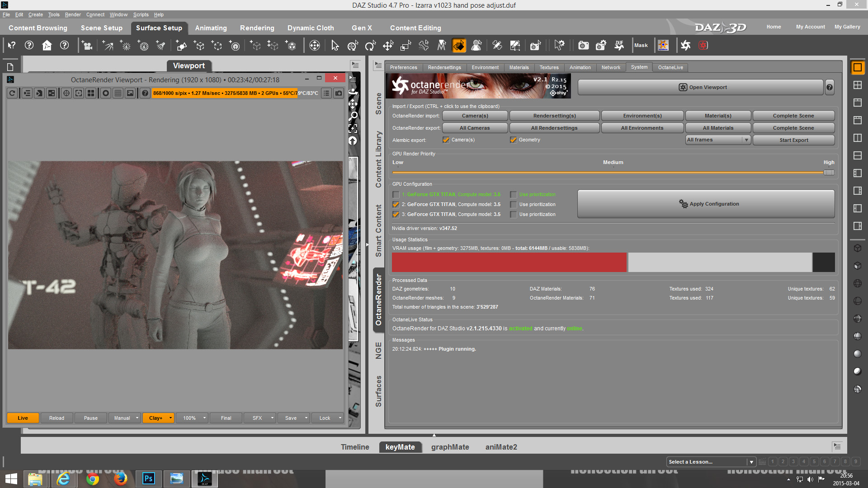Open the All frames dropdown

(x=717, y=140)
